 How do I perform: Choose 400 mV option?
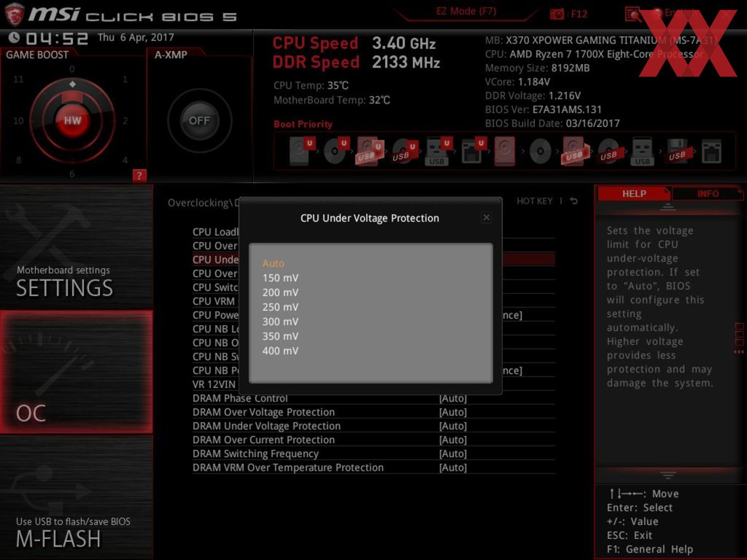coord(280,351)
